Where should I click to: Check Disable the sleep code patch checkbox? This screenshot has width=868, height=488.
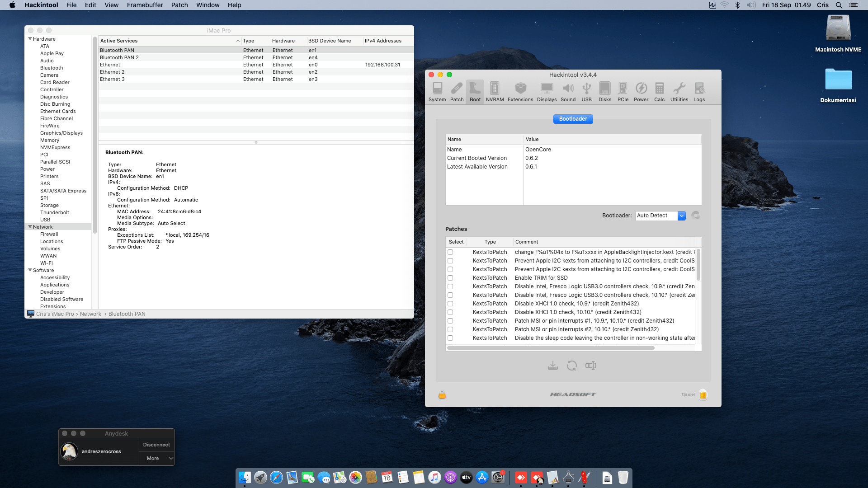[x=450, y=338]
